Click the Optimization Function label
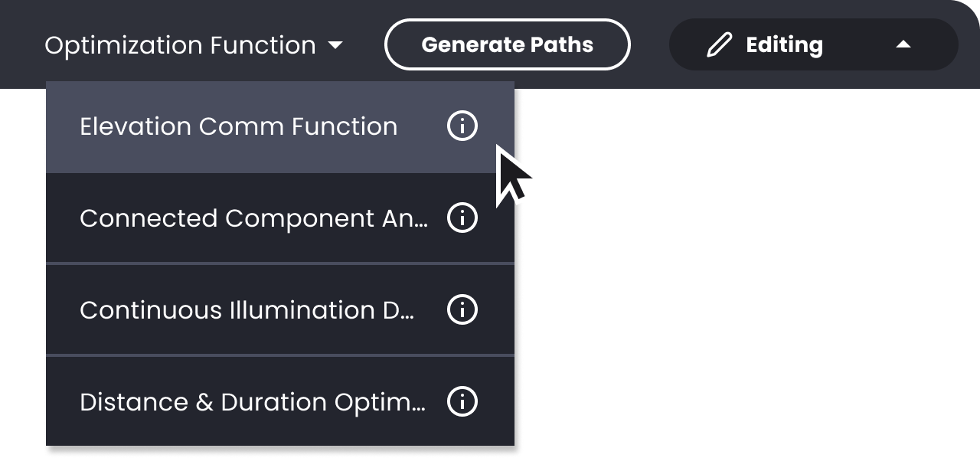980x458 pixels. 180,46
